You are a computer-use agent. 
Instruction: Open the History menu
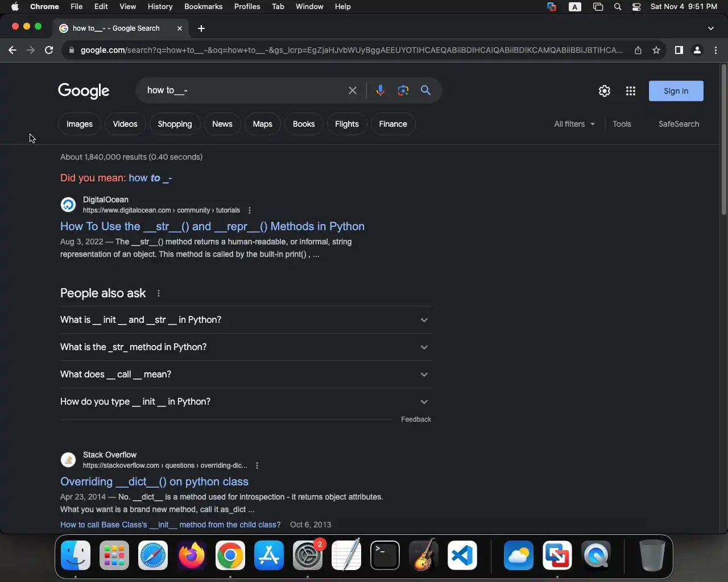pyautogui.click(x=160, y=6)
